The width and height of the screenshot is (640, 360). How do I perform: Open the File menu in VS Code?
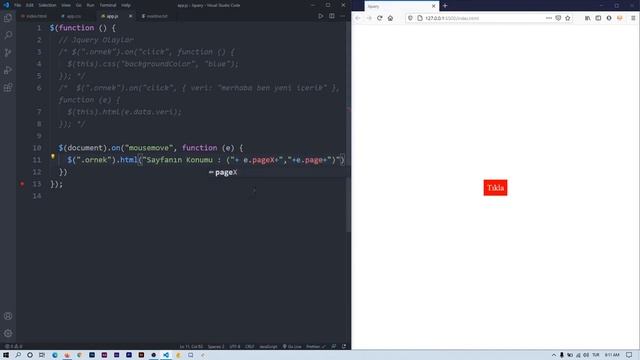[18, 5]
